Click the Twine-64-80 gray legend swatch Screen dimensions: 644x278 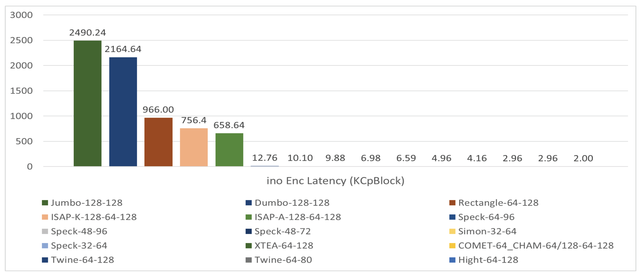(249, 260)
